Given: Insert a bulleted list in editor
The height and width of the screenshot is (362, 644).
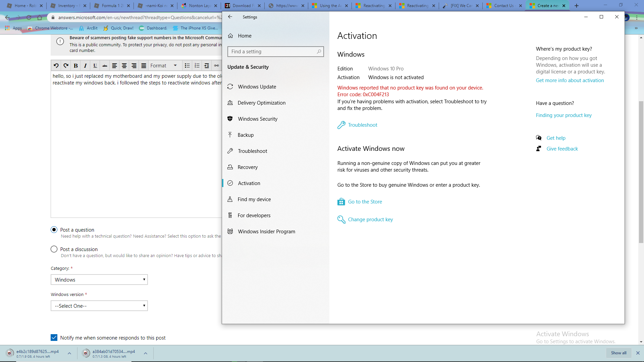Looking at the screenshot, I should point(187,66).
